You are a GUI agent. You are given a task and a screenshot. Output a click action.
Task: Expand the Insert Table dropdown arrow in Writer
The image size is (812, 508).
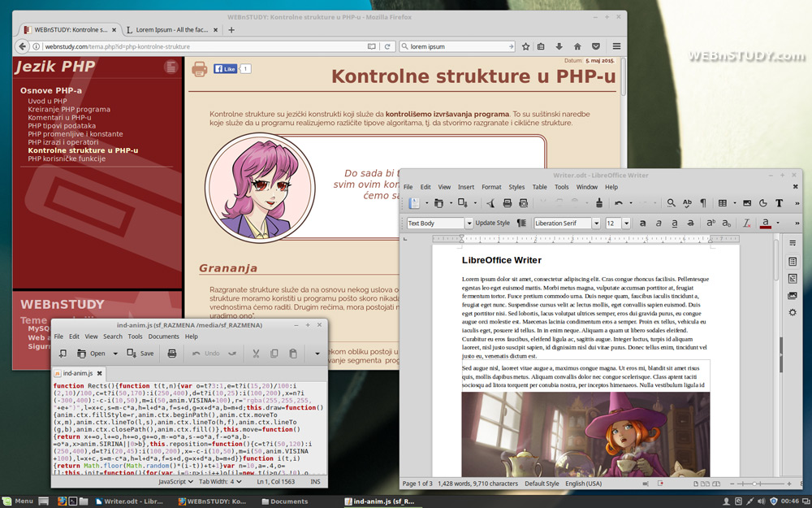click(x=734, y=203)
